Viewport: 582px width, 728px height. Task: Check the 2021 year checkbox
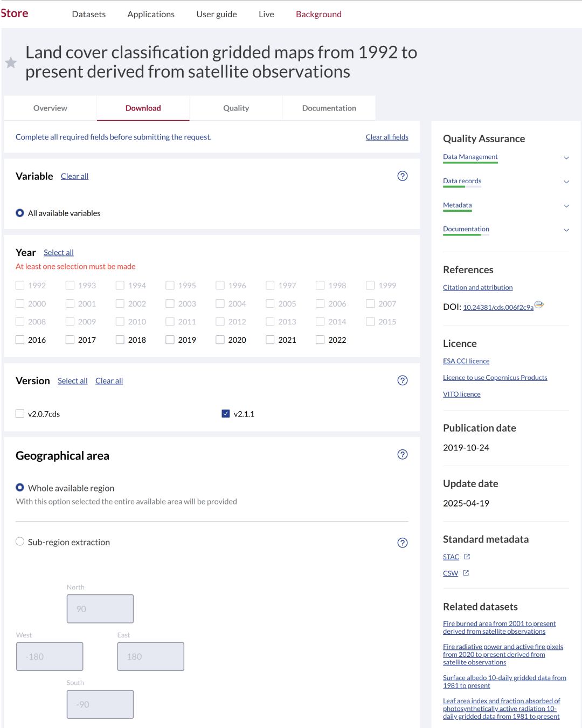270,339
